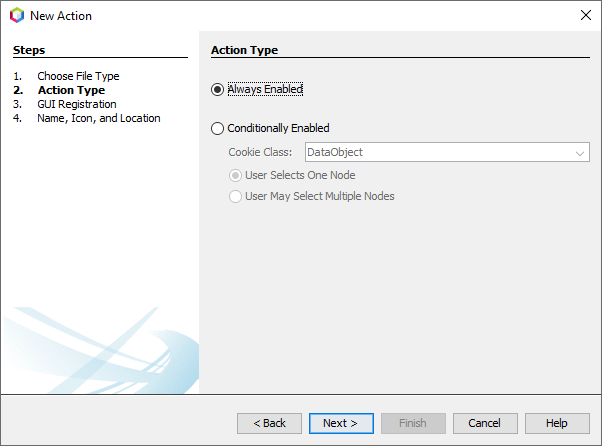Click step 3 GUI Registration
The width and height of the screenshot is (602, 446).
tap(77, 104)
